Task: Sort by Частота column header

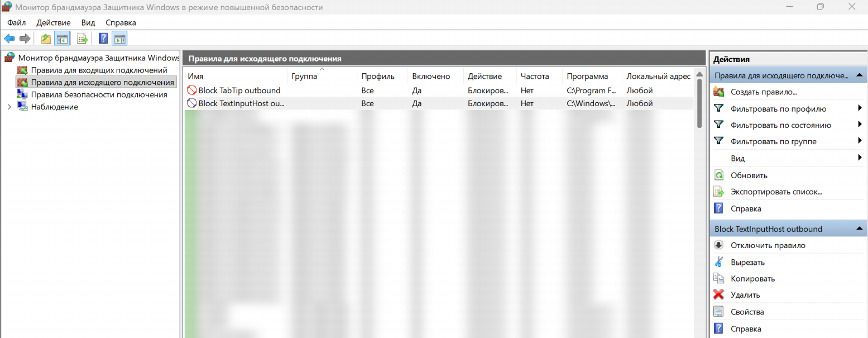Action: pyautogui.click(x=540, y=77)
